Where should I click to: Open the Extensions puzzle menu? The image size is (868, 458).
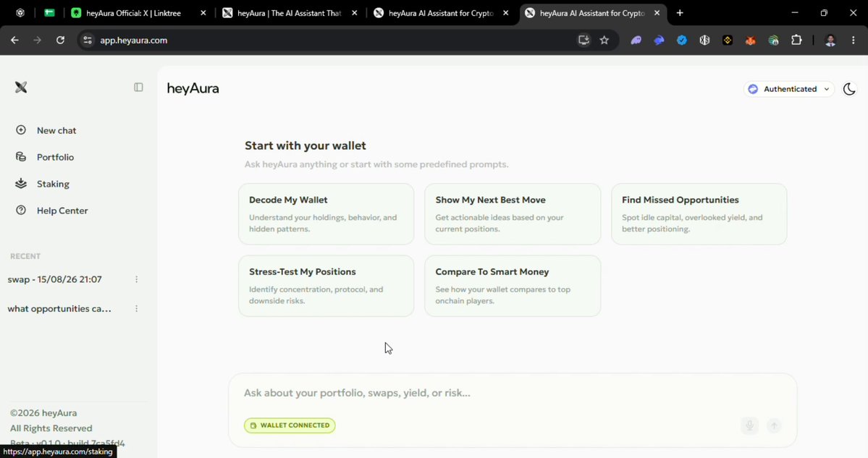pyautogui.click(x=796, y=40)
